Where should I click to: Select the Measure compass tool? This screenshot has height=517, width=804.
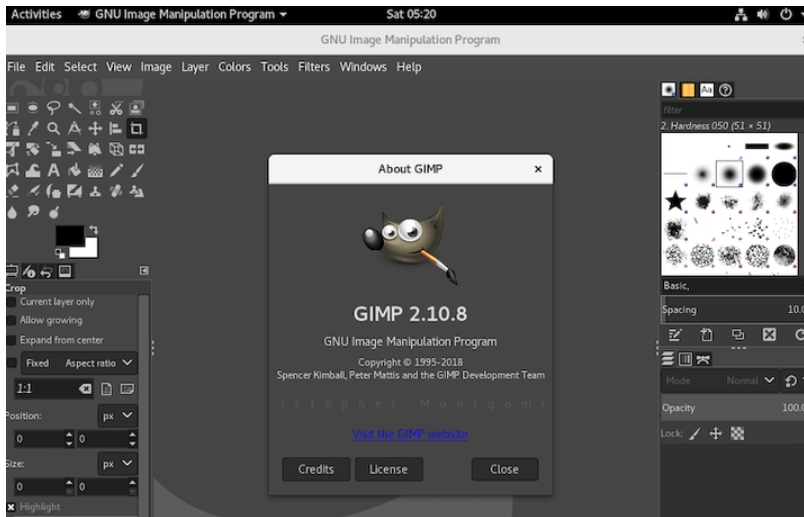(74, 128)
